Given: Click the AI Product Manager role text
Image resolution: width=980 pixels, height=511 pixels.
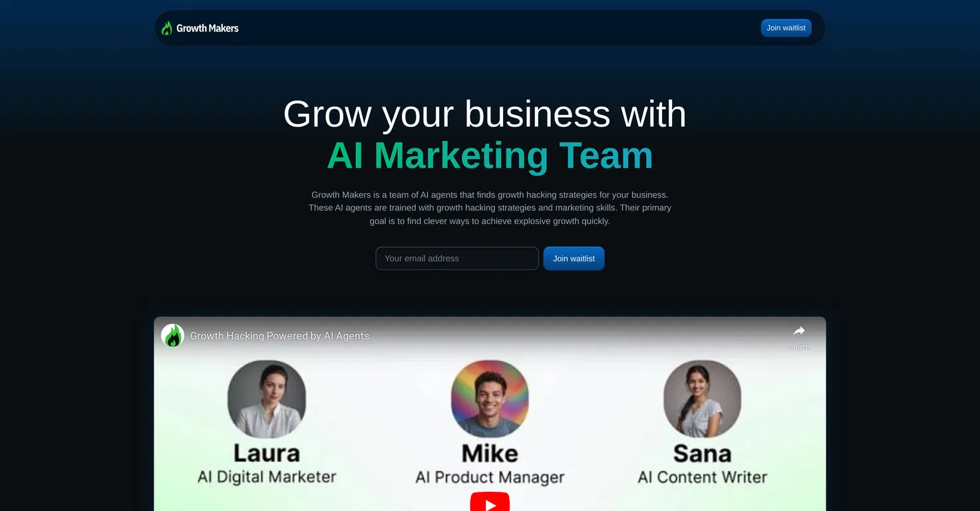Looking at the screenshot, I should pos(490,477).
